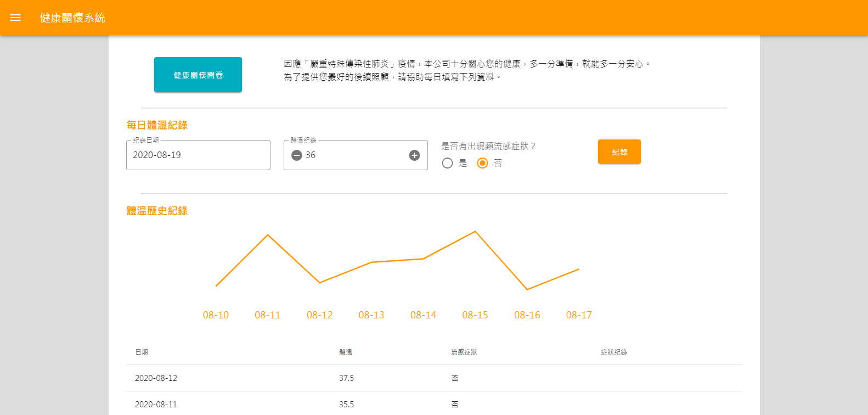This screenshot has width=868, height=415.
Task: Decrease temperature with the minus icon
Action: (297, 155)
